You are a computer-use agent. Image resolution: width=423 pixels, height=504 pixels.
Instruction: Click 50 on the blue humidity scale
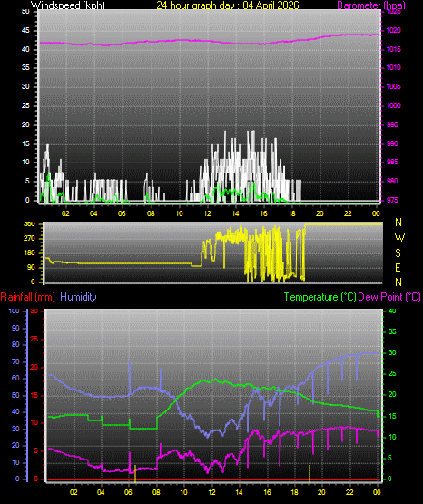[x=15, y=395]
